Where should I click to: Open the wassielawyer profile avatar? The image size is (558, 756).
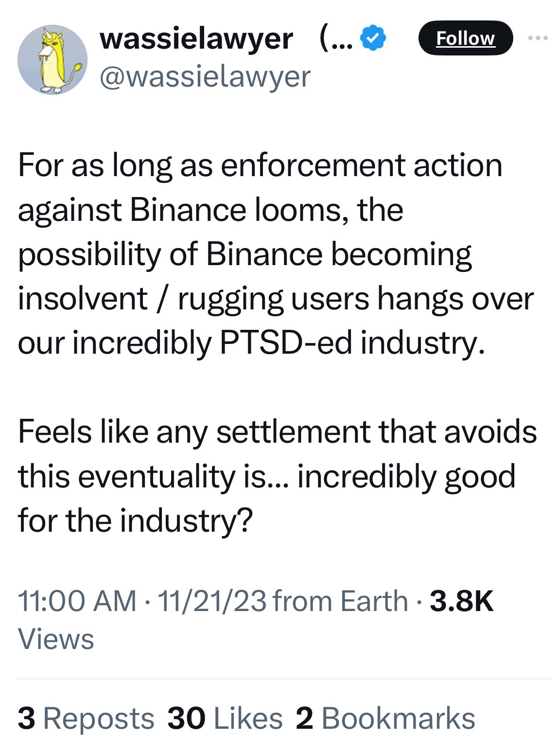tap(52, 60)
